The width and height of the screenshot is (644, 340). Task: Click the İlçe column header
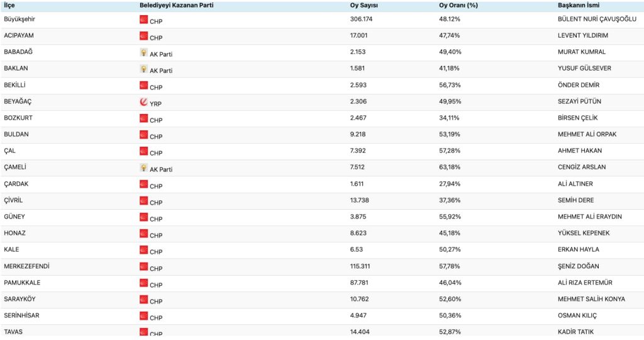(x=9, y=6)
